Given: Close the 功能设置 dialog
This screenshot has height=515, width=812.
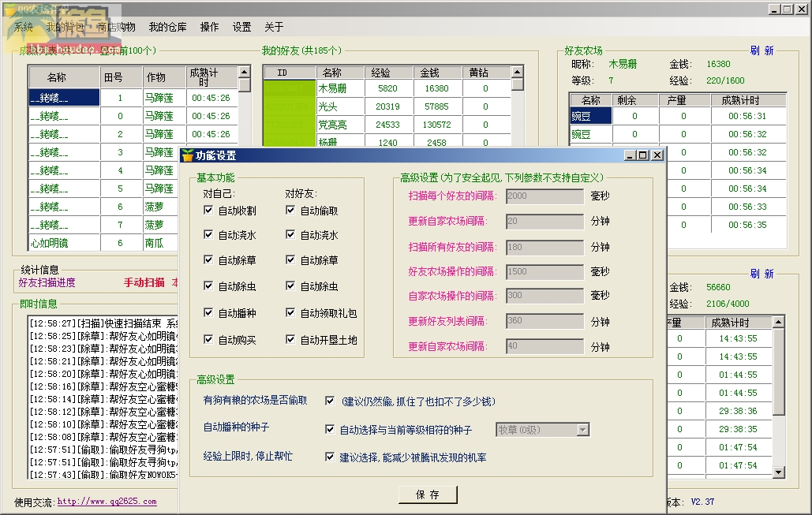Looking at the screenshot, I should (x=657, y=155).
